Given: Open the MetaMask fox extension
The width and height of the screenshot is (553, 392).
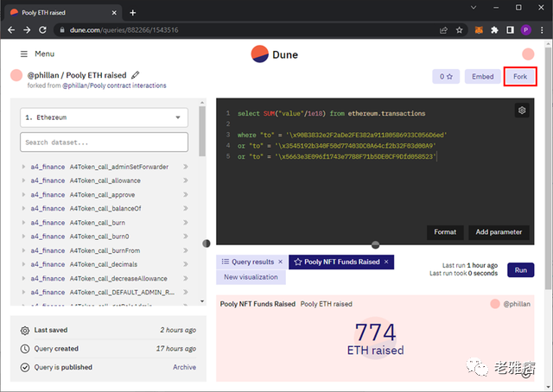Looking at the screenshot, I should (x=479, y=30).
